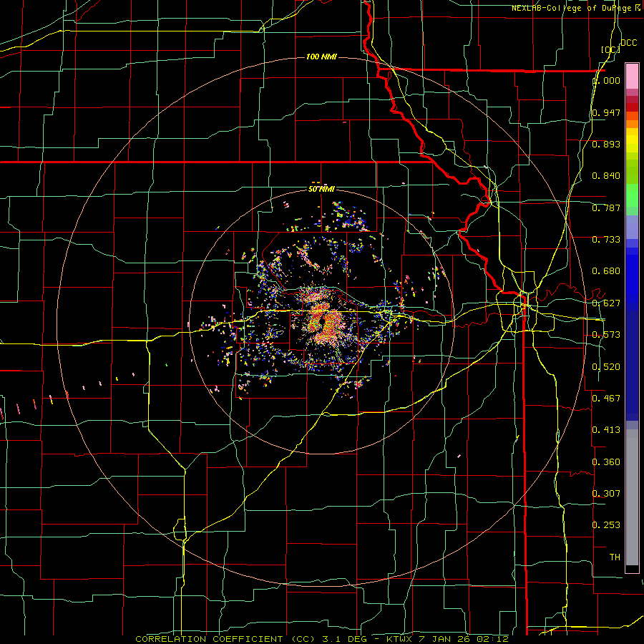Click the TH threshold label on the scale
The width and height of the screenshot is (644, 644).
[615, 557]
